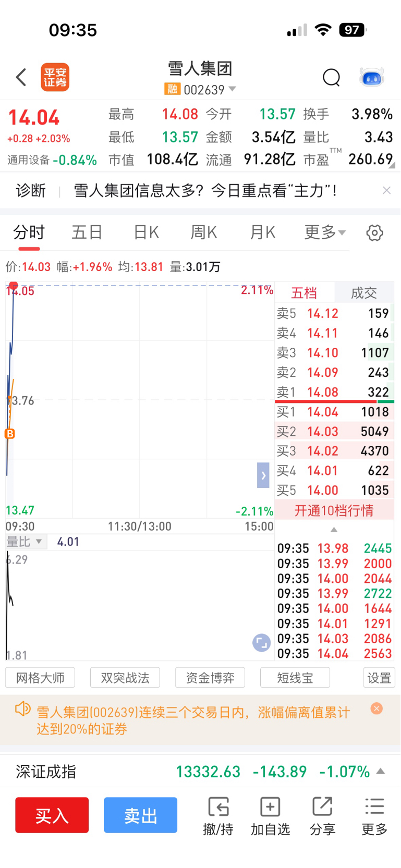Switch to the 日K tab
The height and width of the screenshot is (868, 401).
pyautogui.click(x=146, y=232)
